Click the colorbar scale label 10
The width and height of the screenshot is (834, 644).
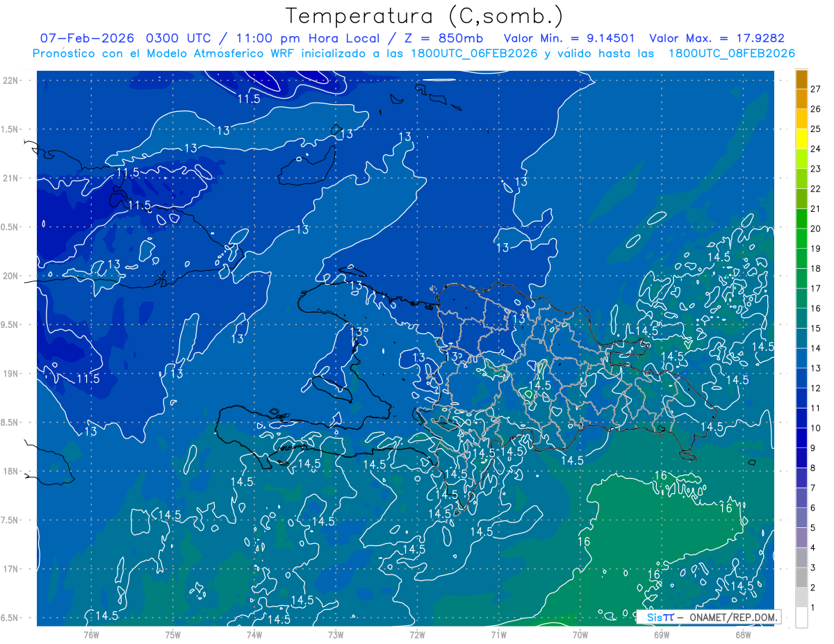[816, 428]
